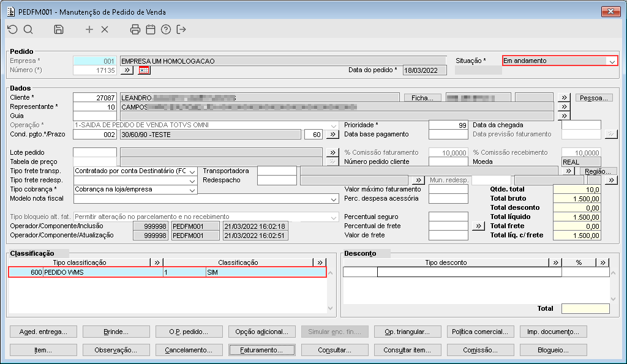The width and height of the screenshot is (627, 364).
Task: Click the plus add-record toolbar icon
Action: 89,29
